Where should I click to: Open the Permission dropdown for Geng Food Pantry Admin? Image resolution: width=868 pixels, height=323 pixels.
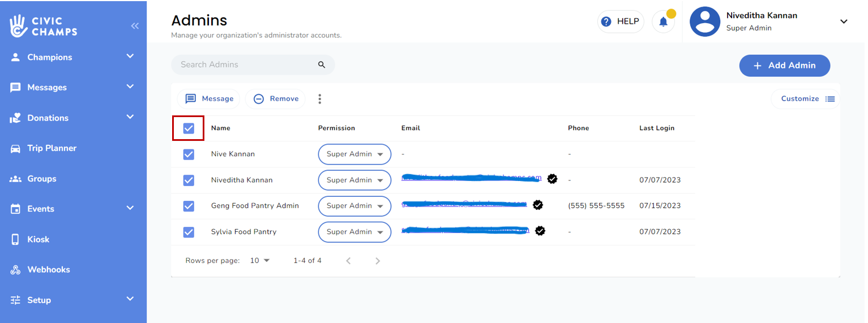(x=354, y=206)
